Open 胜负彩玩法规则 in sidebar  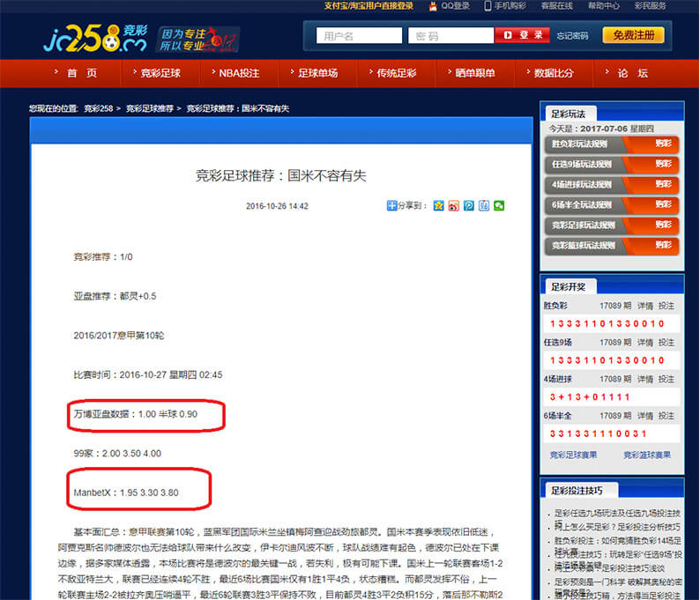[x=582, y=143]
